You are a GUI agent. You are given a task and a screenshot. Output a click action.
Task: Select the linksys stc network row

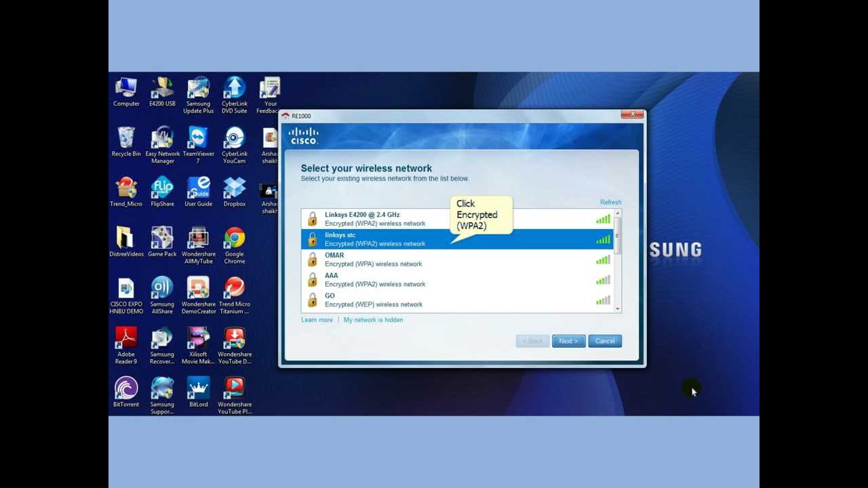[458, 239]
